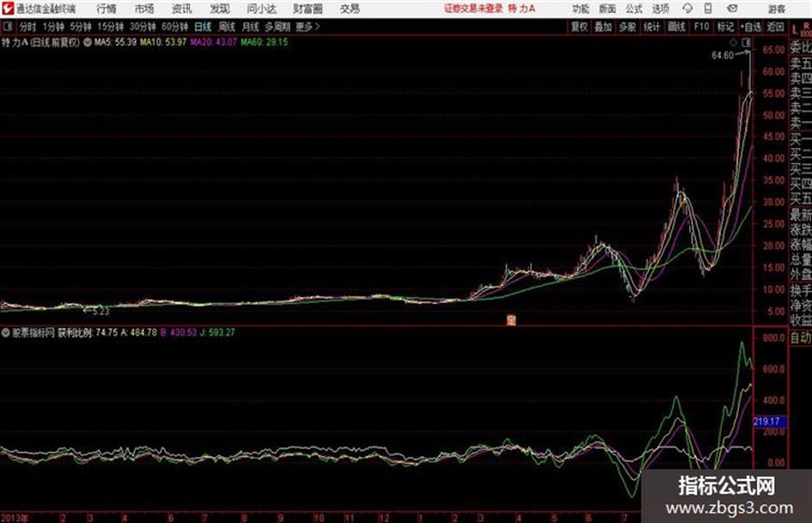Click the 获利比例: 74.75 indicator label
This screenshot has width=812, height=523.
pyautogui.click(x=88, y=332)
